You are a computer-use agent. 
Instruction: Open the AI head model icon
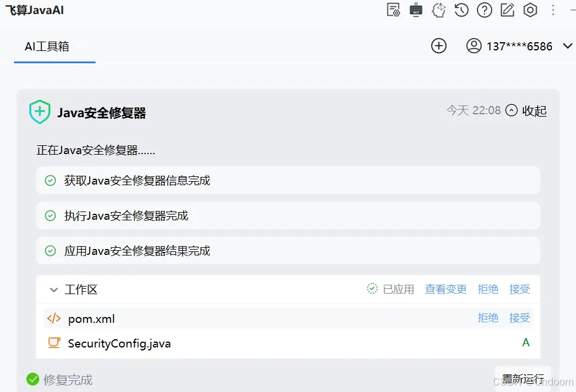point(439,10)
